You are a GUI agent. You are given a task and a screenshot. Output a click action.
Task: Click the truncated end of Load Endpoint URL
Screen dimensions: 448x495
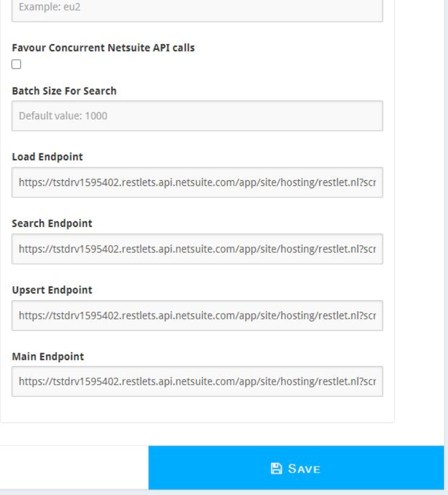click(369, 183)
